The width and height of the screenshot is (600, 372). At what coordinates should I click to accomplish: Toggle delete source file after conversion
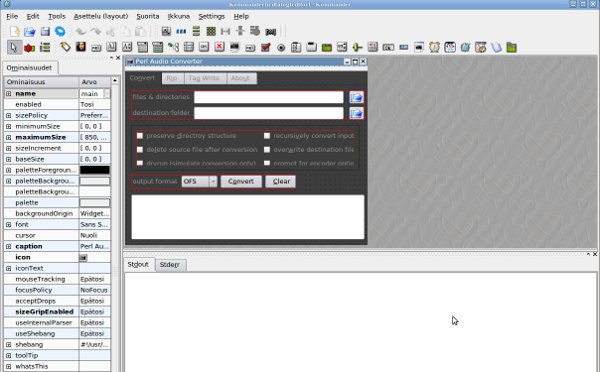(x=140, y=150)
